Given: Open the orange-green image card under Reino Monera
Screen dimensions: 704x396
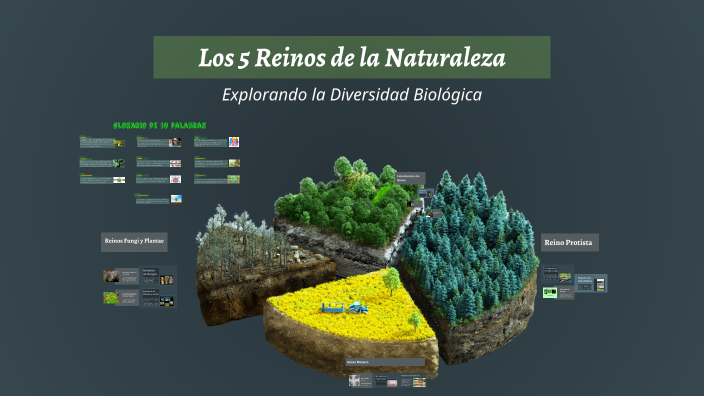Looking at the screenshot, I should click(x=413, y=381).
